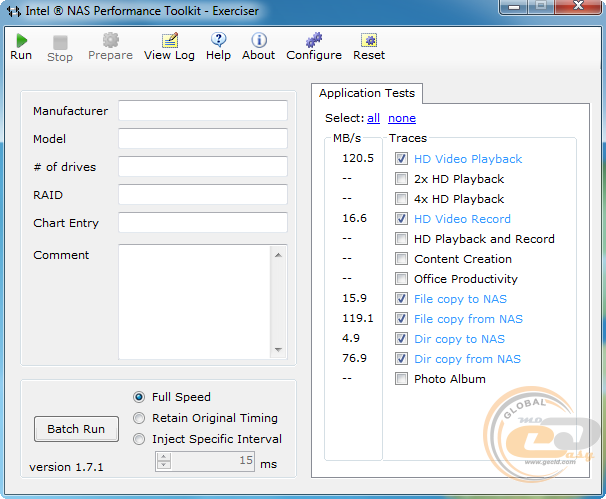The height and width of the screenshot is (499, 606).
Task: Uncheck the HD Video Playback trace
Action: [401, 159]
